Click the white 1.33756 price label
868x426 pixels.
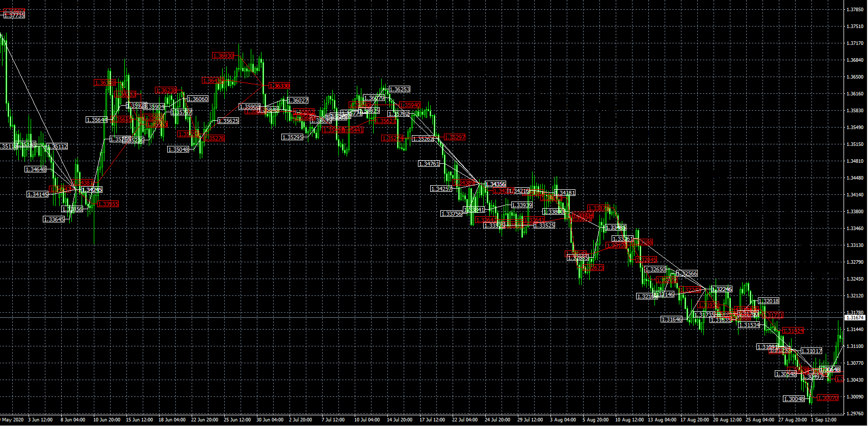point(452,214)
